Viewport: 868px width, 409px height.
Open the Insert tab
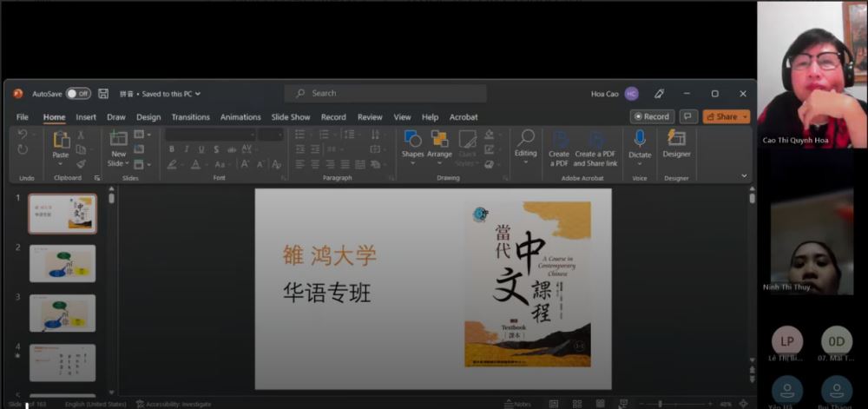pyautogui.click(x=86, y=117)
